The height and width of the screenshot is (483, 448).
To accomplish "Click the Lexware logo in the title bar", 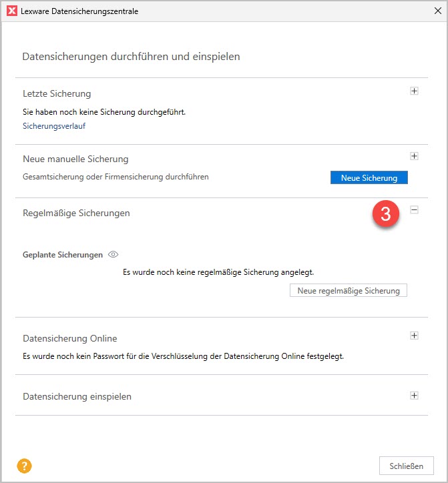I will tap(11, 11).
